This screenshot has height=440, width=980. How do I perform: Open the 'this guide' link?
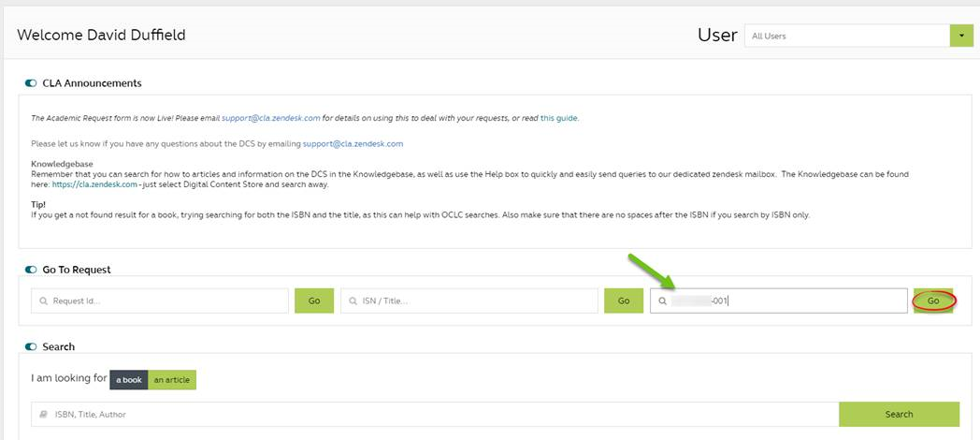(x=558, y=119)
